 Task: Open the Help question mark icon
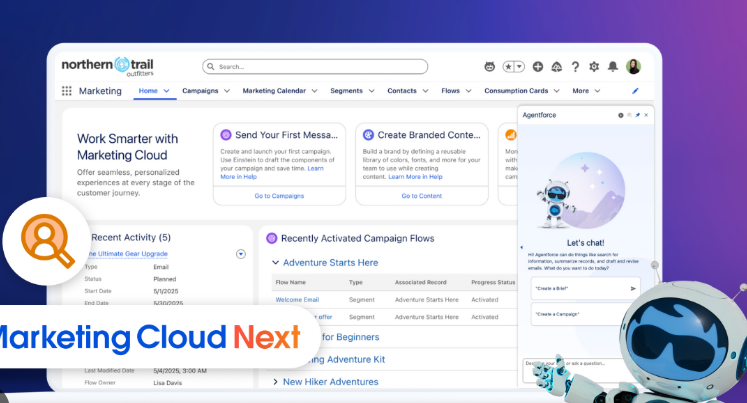click(575, 67)
